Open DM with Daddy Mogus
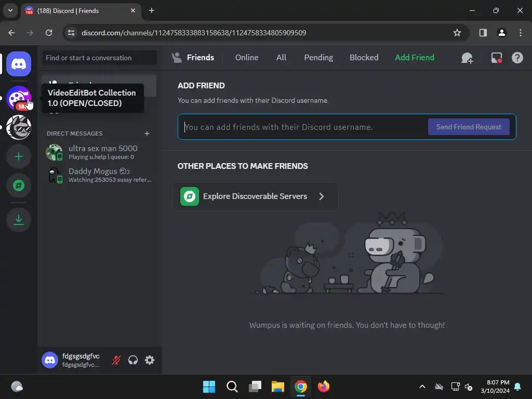 tap(99, 175)
